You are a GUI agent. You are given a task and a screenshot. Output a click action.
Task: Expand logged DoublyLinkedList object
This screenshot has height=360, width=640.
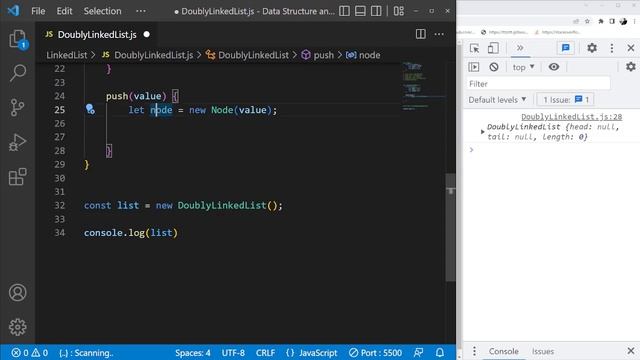(482, 132)
